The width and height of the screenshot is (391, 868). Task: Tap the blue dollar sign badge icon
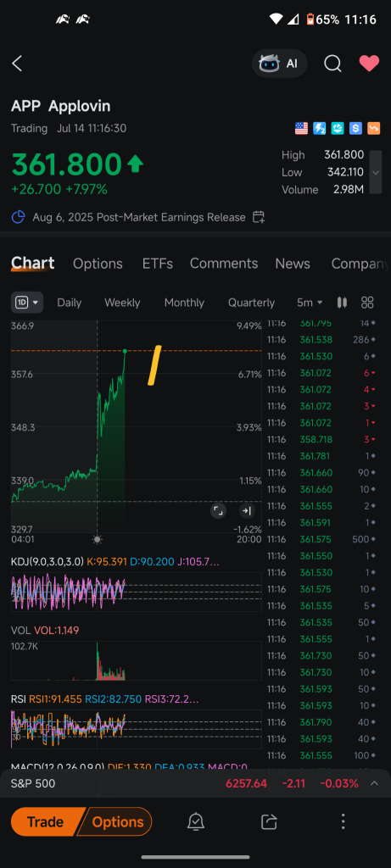[x=355, y=129]
